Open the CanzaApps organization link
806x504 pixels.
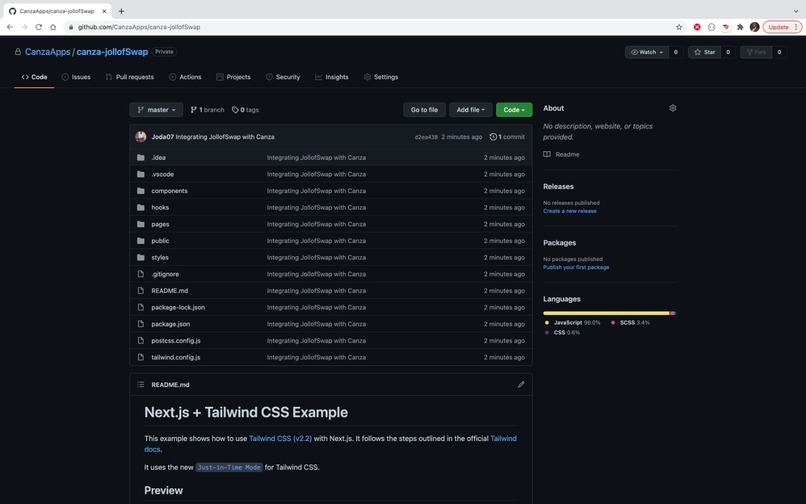48,52
